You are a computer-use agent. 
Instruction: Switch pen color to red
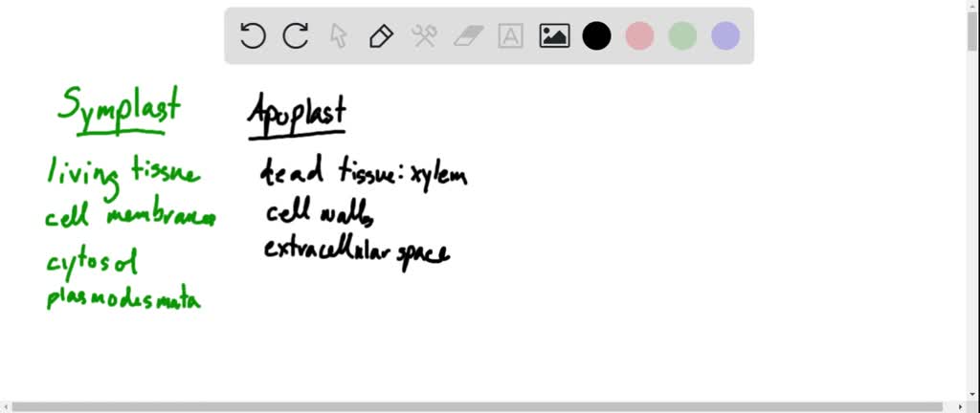click(639, 36)
